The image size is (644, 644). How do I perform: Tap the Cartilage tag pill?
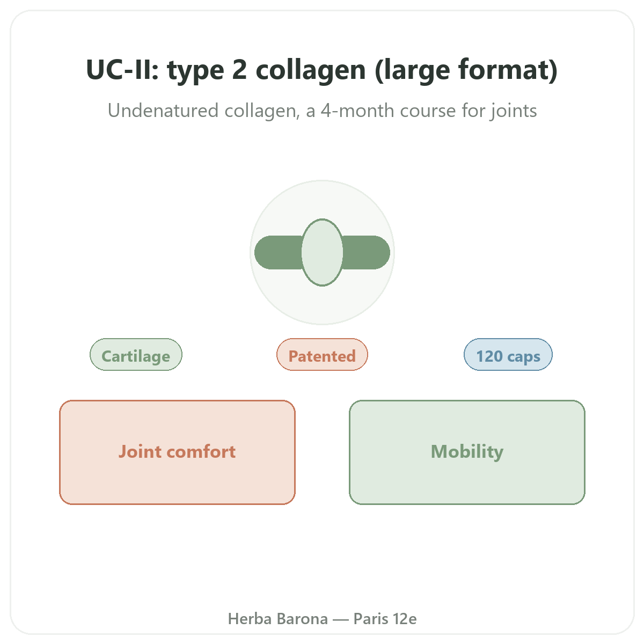click(136, 355)
